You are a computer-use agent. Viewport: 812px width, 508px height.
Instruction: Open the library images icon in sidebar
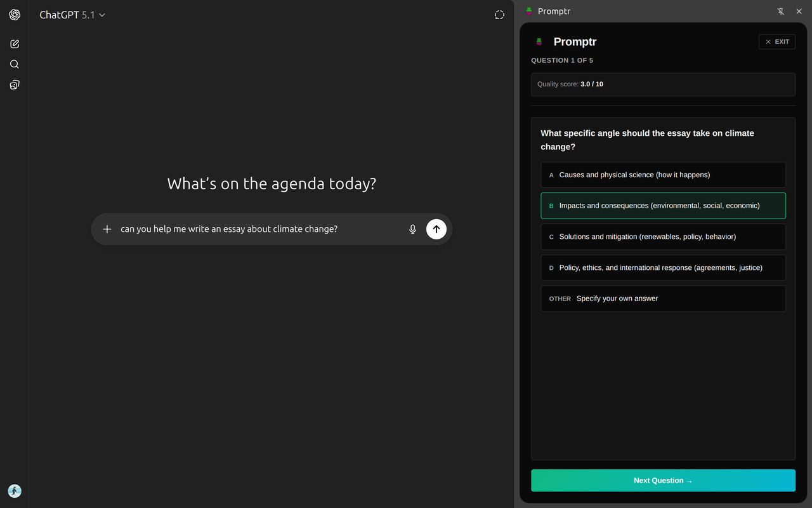[15, 84]
